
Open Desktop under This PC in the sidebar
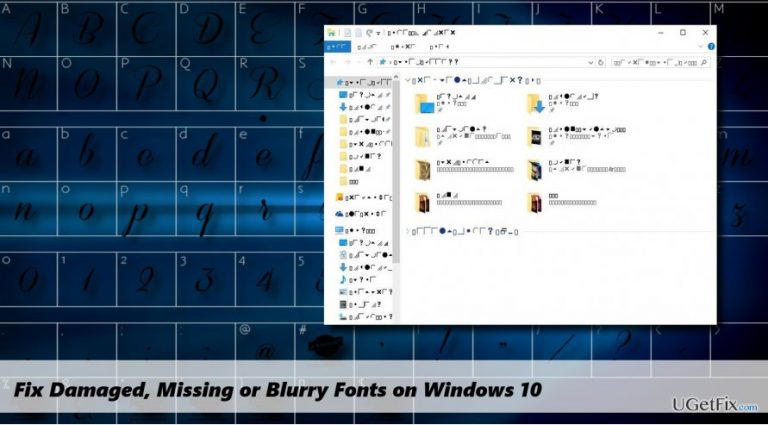click(365, 243)
